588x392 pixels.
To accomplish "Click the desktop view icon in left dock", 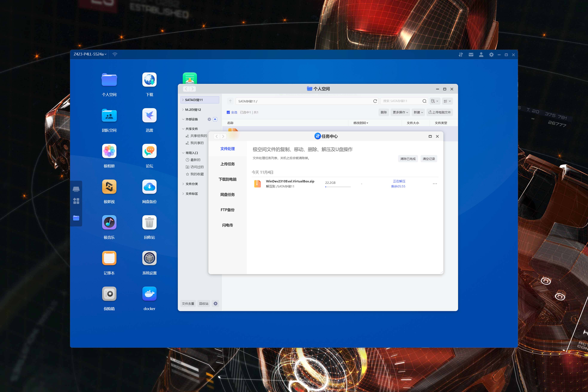I will click(x=76, y=189).
